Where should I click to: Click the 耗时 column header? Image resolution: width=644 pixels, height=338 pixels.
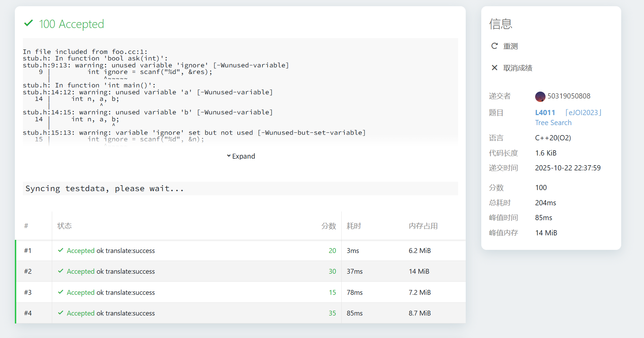click(x=354, y=226)
